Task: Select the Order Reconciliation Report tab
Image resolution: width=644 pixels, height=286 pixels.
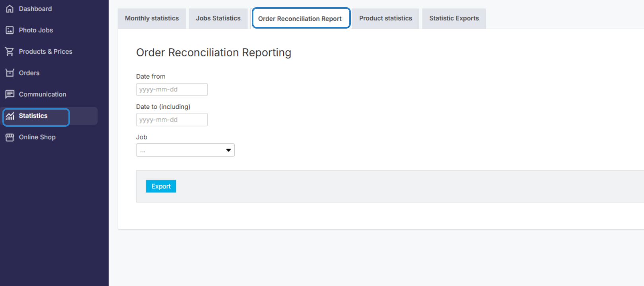Action: click(301, 18)
